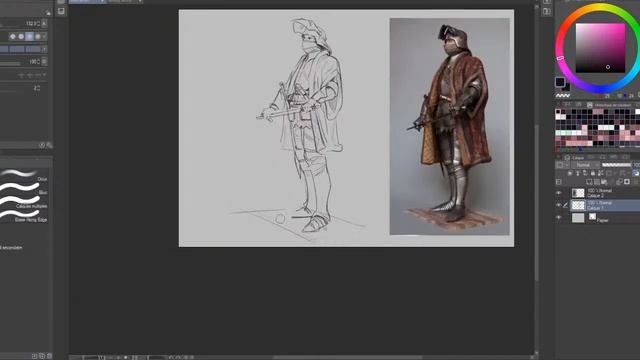Adjust the layer opacity slider

(616, 165)
